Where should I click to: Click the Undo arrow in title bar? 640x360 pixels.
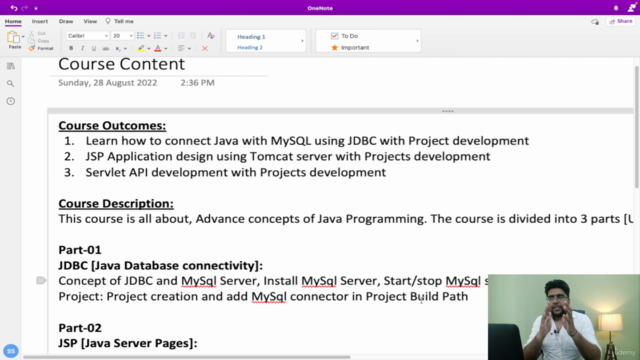pyautogui.click(x=14, y=8)
